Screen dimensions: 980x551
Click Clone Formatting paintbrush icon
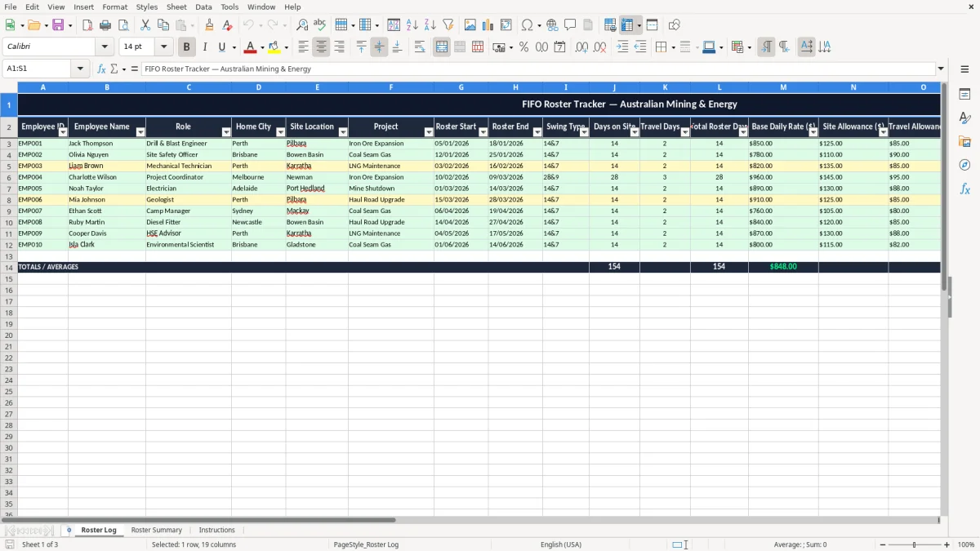point(209,25)
